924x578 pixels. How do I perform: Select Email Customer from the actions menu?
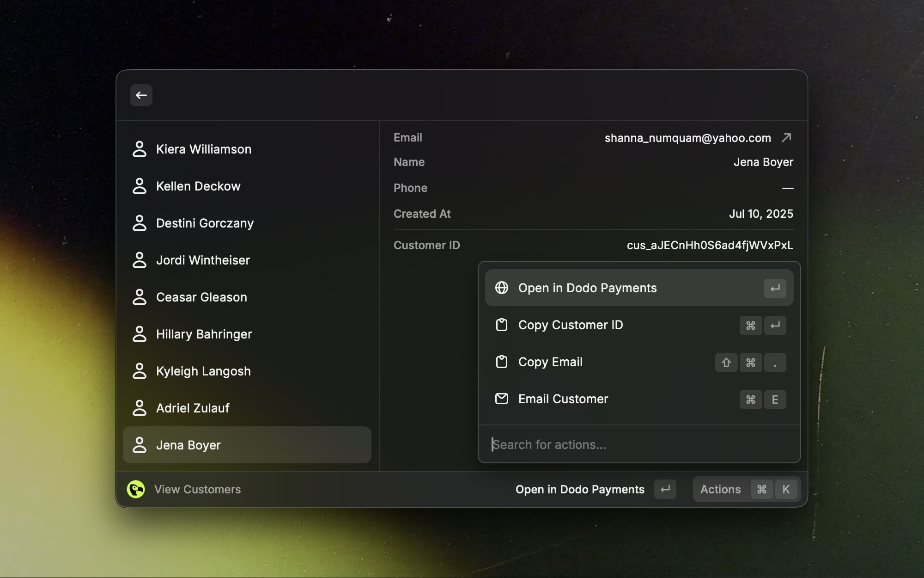click(x=563, y=399)
